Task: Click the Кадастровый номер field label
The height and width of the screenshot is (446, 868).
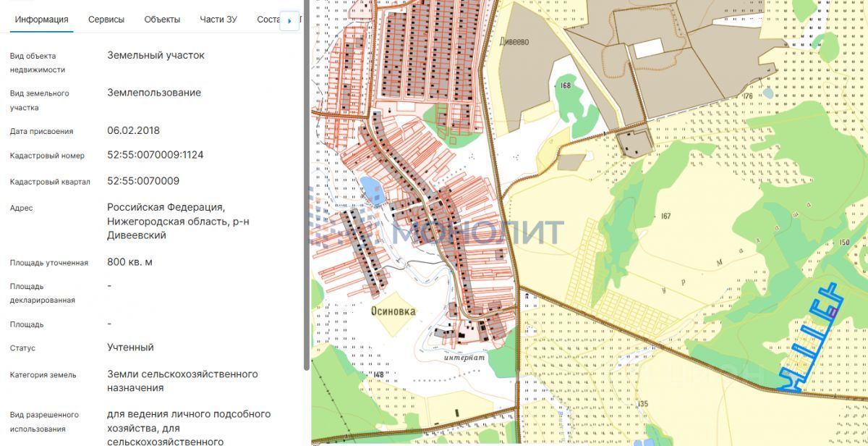Action: 47,156
